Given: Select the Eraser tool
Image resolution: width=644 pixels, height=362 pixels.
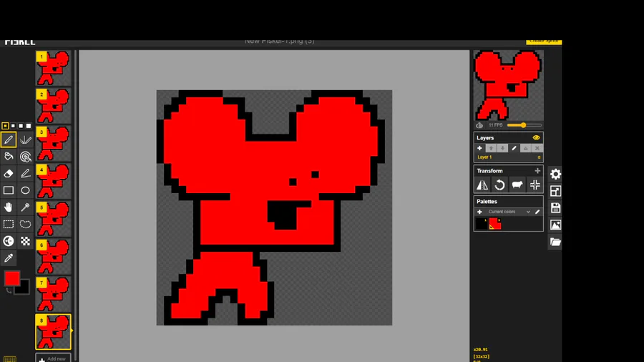Looking at the screenshot, I should (9, 173).
